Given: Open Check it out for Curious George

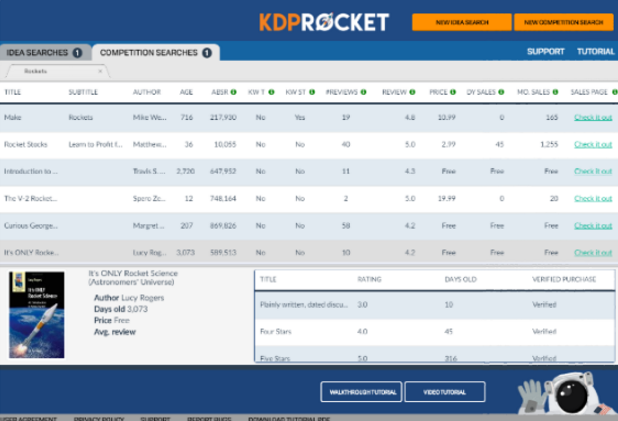Looking at the screenshot, I should 593,225.
